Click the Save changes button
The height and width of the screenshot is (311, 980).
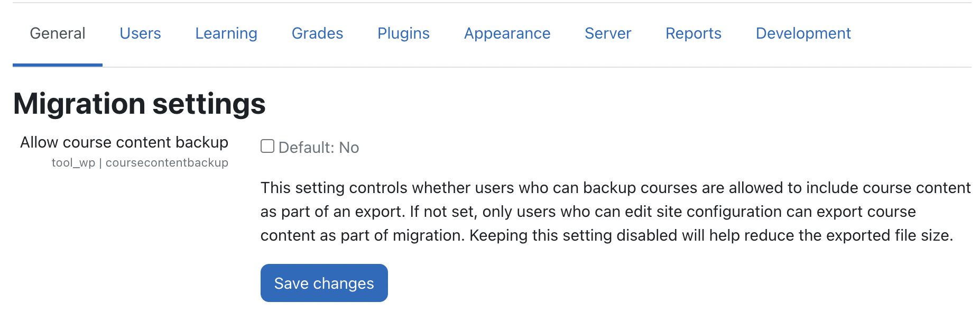point(324,283)
